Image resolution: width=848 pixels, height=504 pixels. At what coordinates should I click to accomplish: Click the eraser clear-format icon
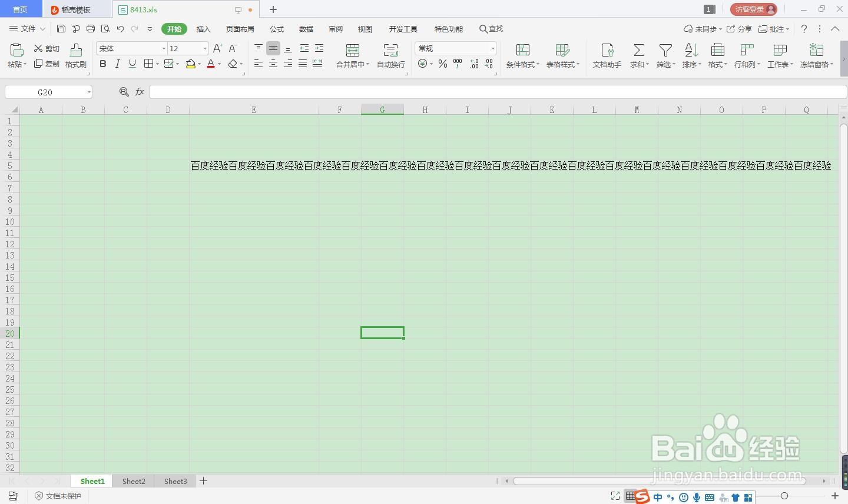pos(233,64)
